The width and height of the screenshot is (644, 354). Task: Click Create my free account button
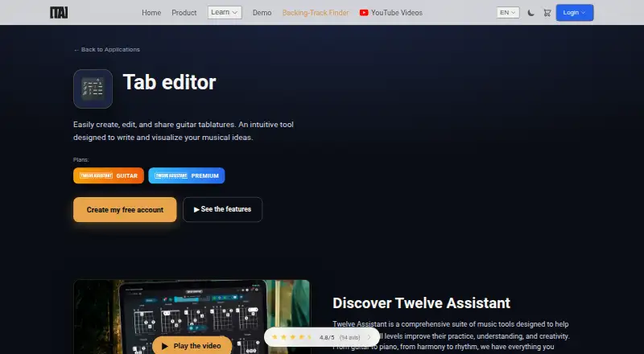pyautogui.click(x=125, y=210)
